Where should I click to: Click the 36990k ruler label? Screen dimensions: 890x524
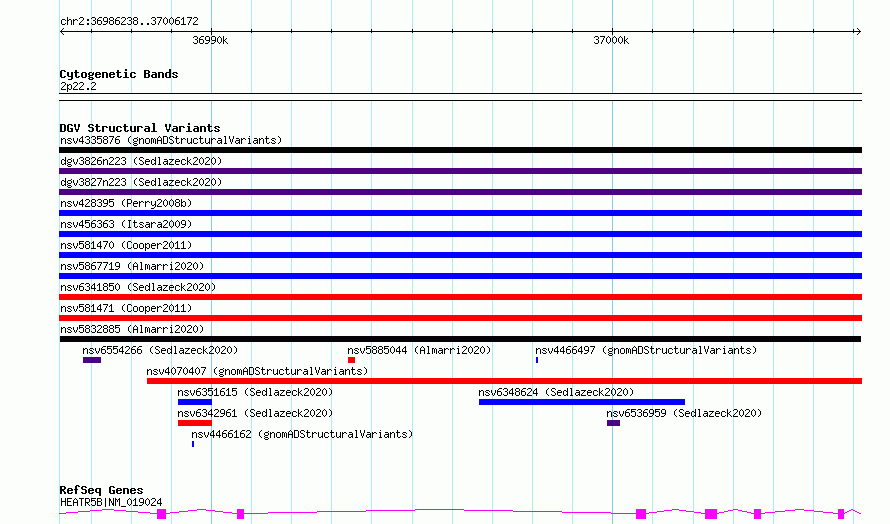pyautogui.click(x=210, y=40)
